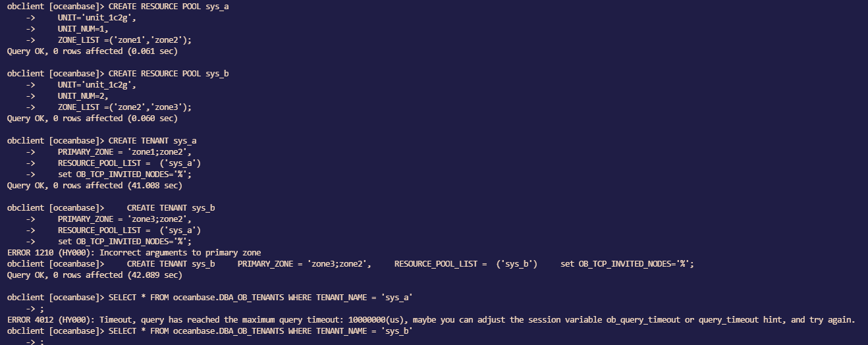The height and width of the screenshot is (345, 868).
Task: Click the 'ERROR 4012 (HY000)' timeout message
Action: [x=431, y=320]
